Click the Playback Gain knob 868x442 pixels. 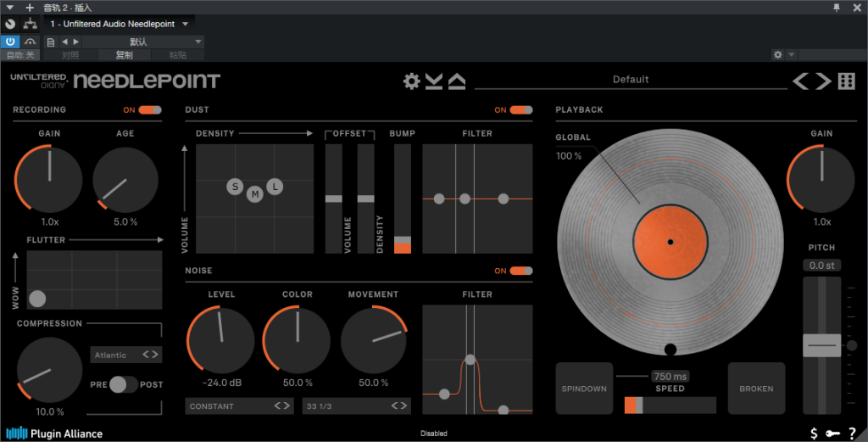(x=821, y=179)
